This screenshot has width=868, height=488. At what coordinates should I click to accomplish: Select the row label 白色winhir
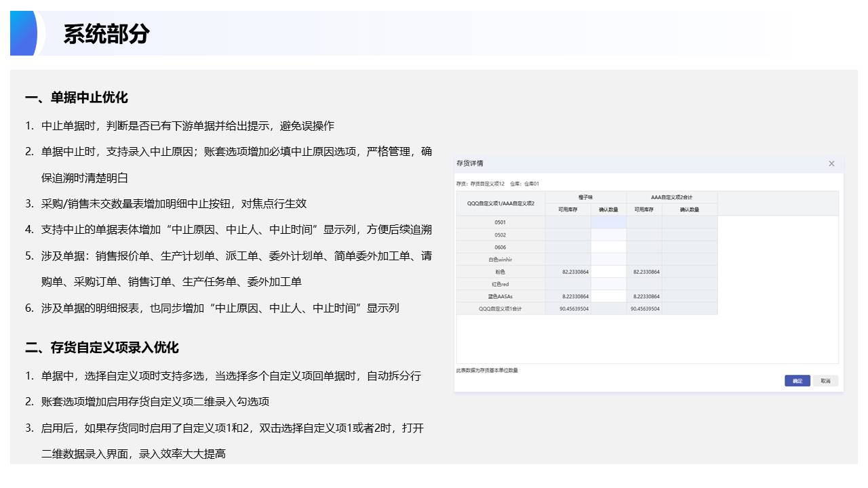tap(500, 260)
